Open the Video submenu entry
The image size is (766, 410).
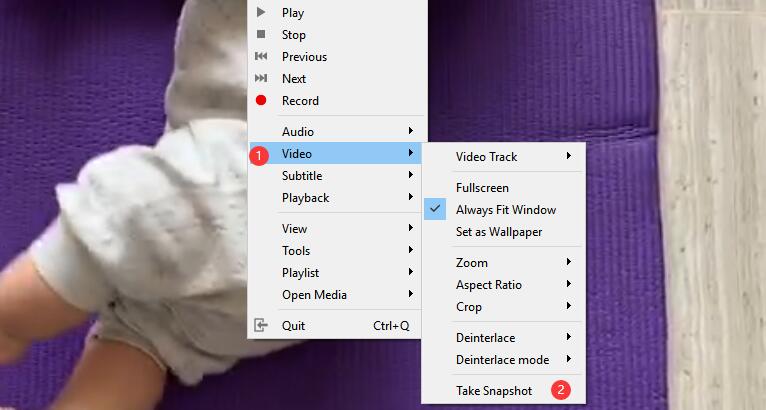click(x=335, y=153)
